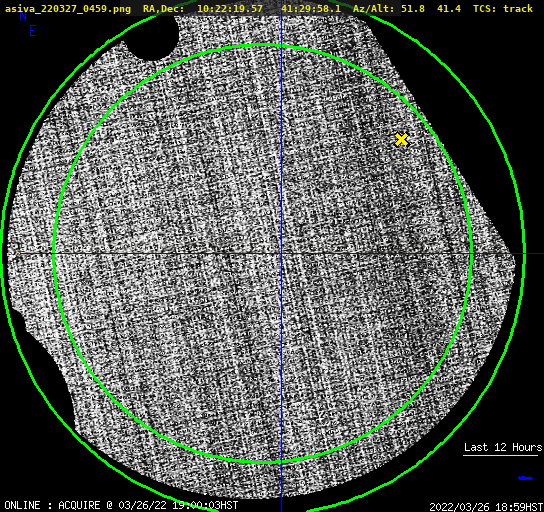This screenshot has width=544, height=512.
Task: Click the yellow X telescope pointing marker
Action: pyautogui.click(x=401, y=139)
